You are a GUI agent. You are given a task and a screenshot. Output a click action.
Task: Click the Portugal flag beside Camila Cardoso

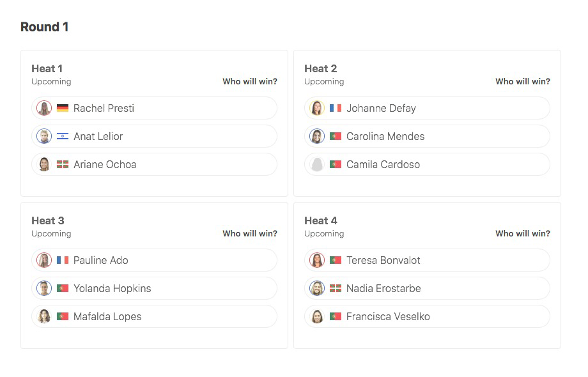click(x=336, y=164)
